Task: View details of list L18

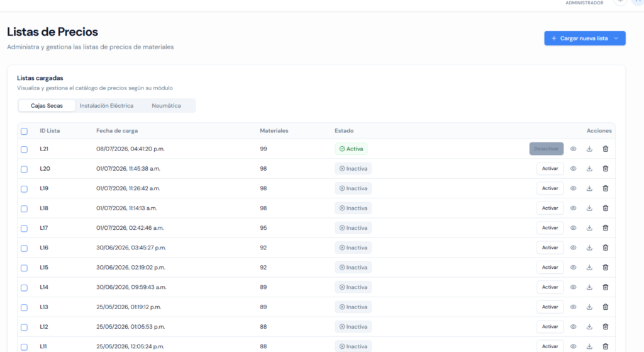Action: [x=573, y=208]
